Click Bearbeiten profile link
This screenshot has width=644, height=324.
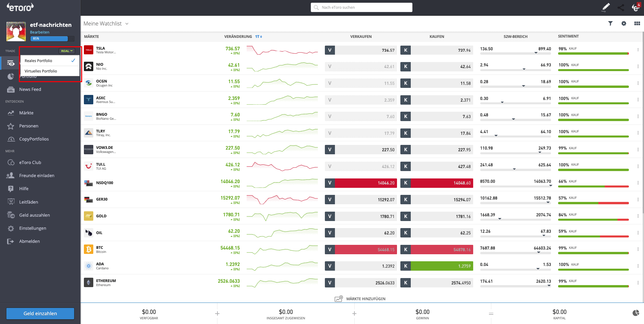click(40, 32)
